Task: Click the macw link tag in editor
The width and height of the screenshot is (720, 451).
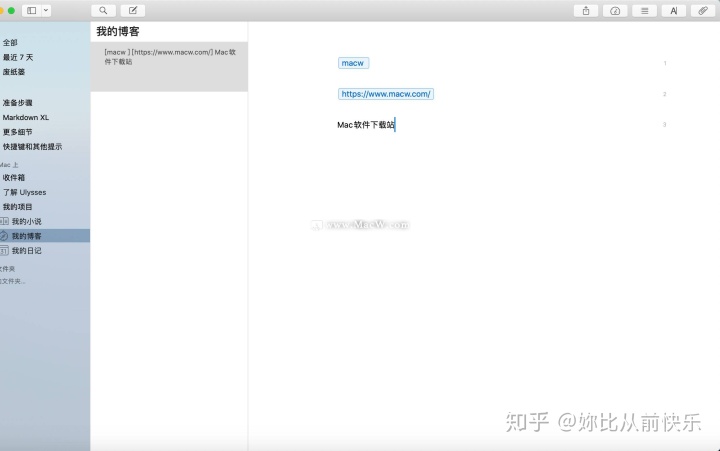Action: pyautogui.click(x=353, y=63)
